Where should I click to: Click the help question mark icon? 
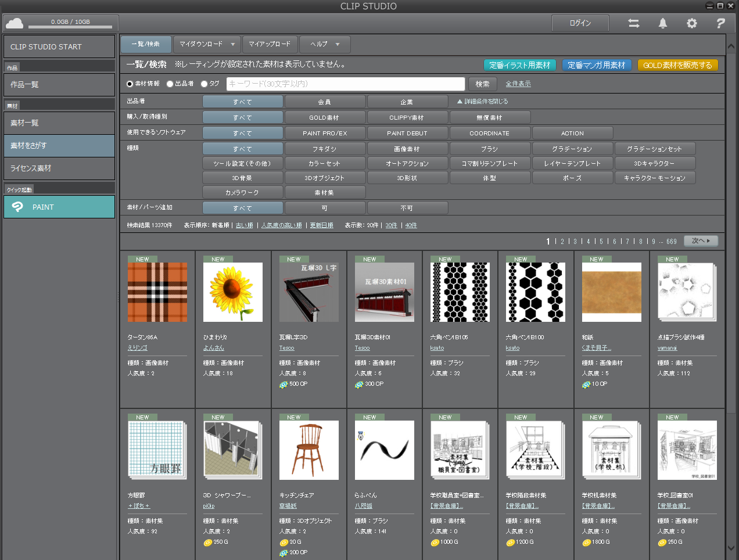720,23
